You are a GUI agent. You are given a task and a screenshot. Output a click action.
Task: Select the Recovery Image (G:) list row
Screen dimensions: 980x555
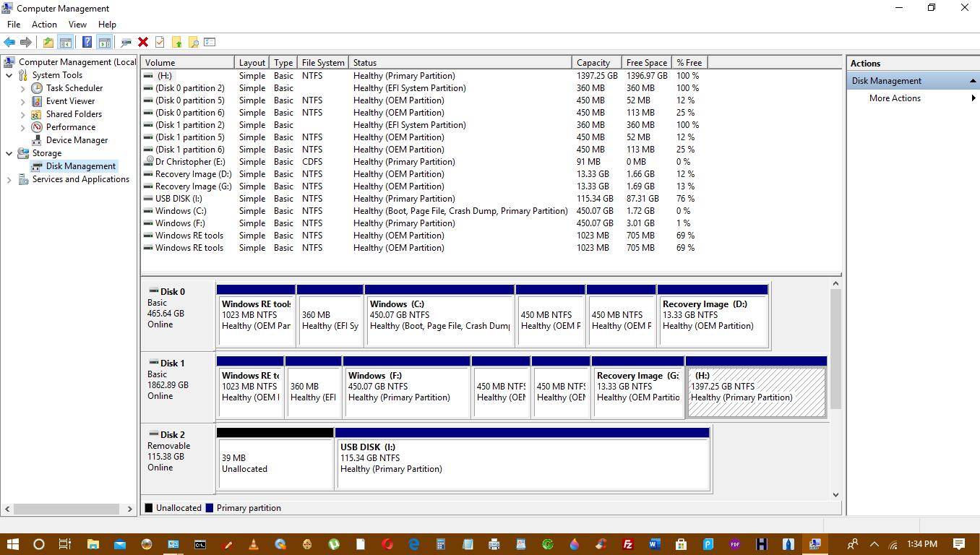pyautogui.click(x=423, y=186)
